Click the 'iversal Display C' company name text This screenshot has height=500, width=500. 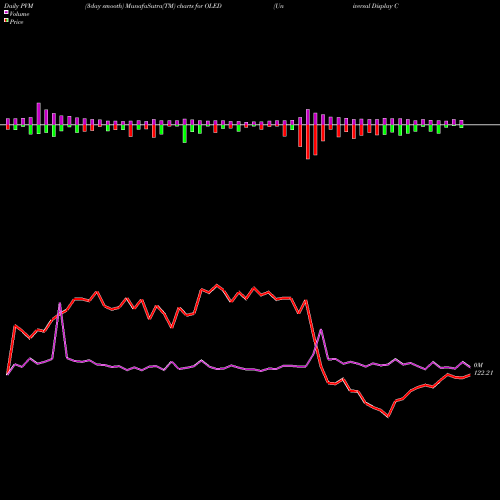tap(376, 6)
